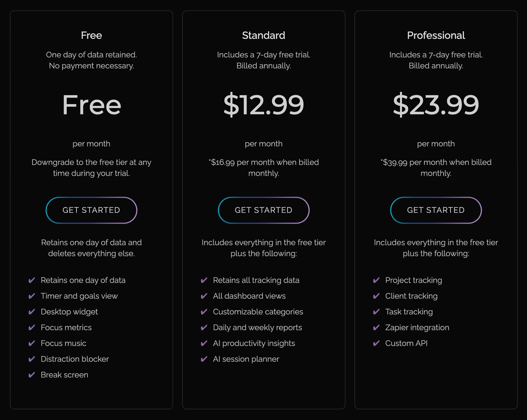Click the Professional plan heading
The image size is (527, 420).
[436, 35]
